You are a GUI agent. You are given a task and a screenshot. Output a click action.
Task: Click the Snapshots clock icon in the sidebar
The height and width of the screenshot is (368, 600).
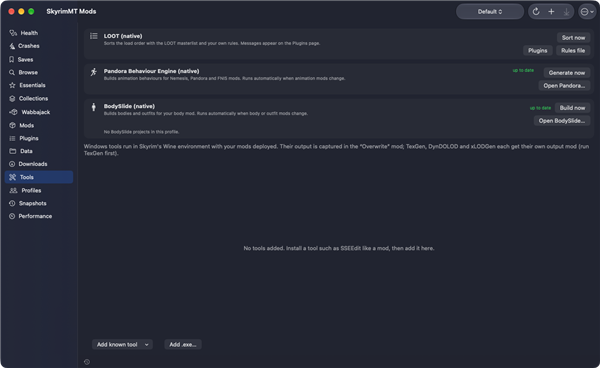click(x=12, y=203)
